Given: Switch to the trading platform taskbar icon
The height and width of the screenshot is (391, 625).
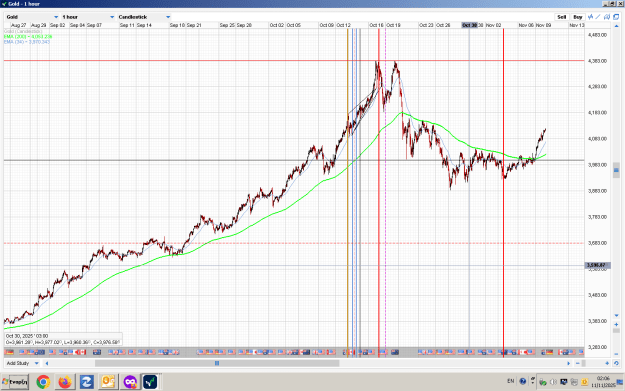Looking at the screenshot, I should [x=150, y=382].
